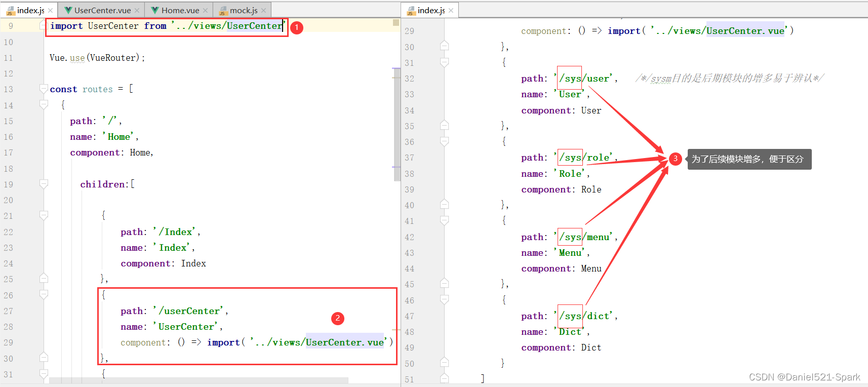Select the right pane index.js tab
This screenshot has height=387, width=868.
[x=431, y=10]
